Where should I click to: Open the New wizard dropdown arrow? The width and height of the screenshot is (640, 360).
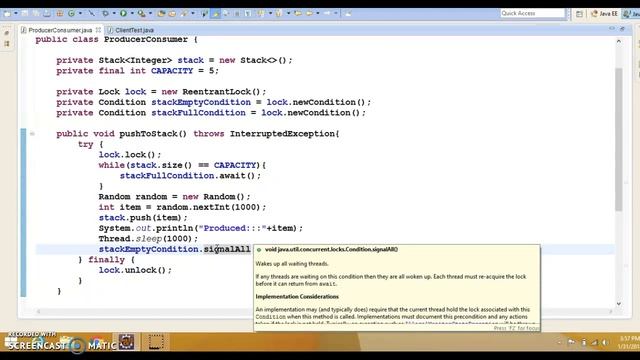click(x=16, y=13)
